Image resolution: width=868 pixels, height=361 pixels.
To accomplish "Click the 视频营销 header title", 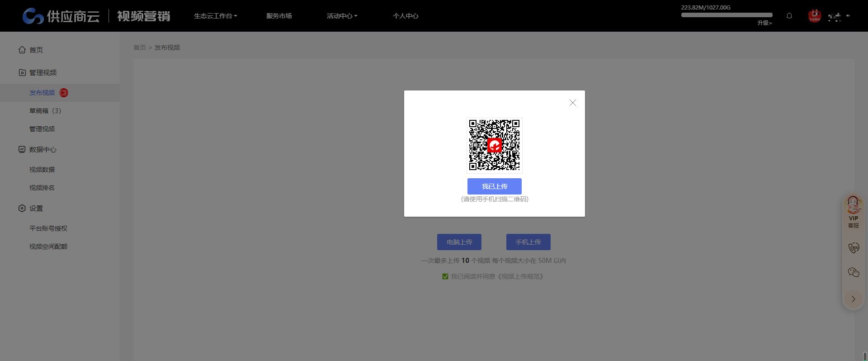I will click(144, 16).
